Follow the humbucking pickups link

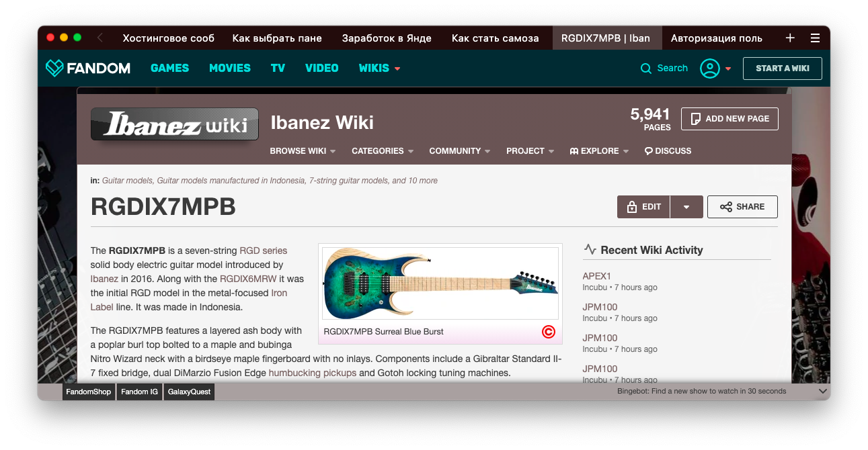click(313, 373)
